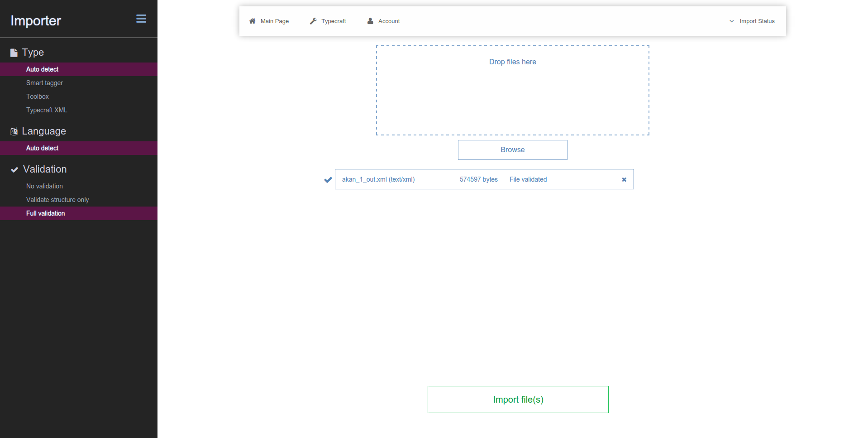Open the Import Status menu label
Image resolution: width=868 pixels, height=438 pixels.
point(757,21)
